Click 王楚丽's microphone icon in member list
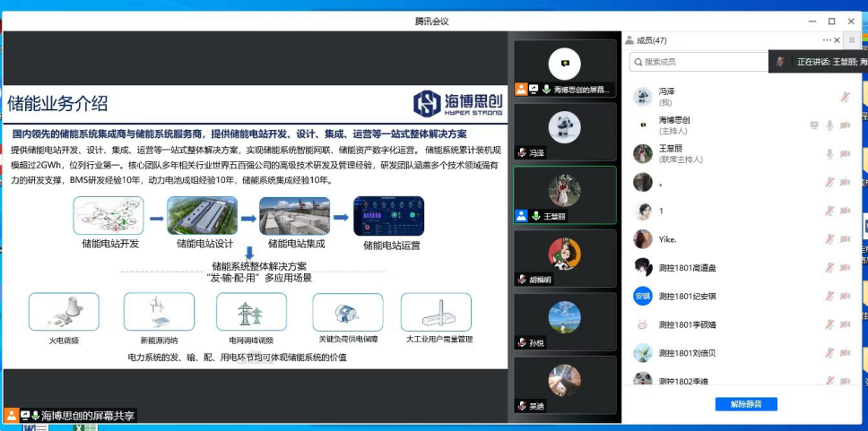 click(829, 154)
